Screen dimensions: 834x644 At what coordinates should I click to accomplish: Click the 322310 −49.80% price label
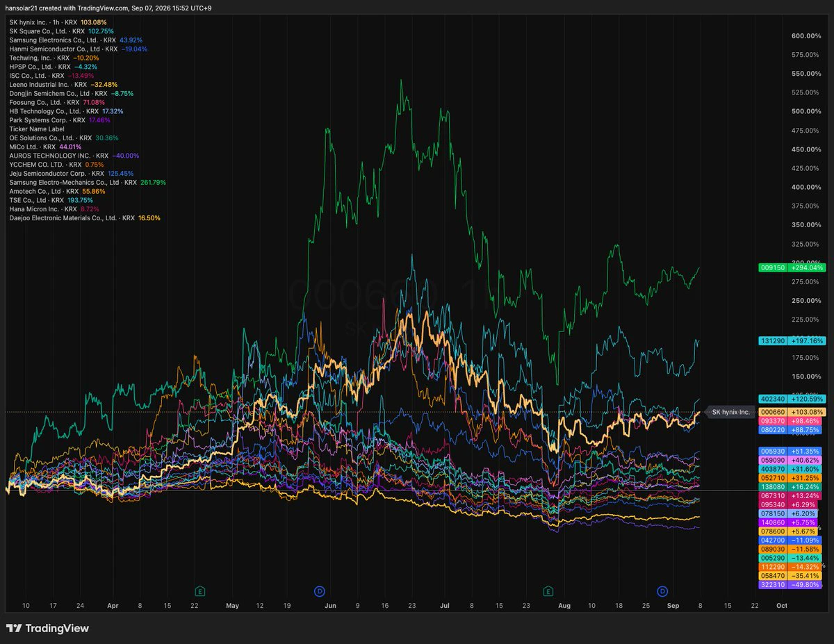[792, 586]
